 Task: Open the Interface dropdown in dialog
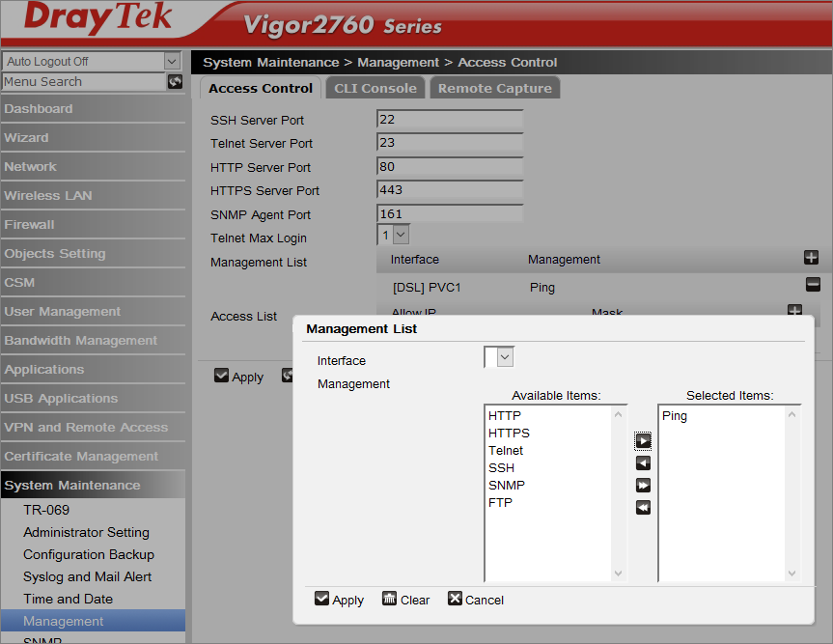(x=505, y=357)
